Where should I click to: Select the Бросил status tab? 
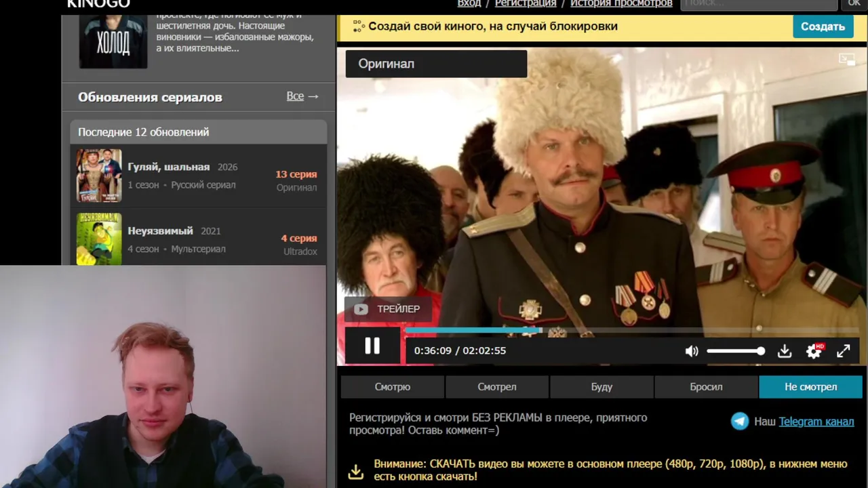coord(706,387)
